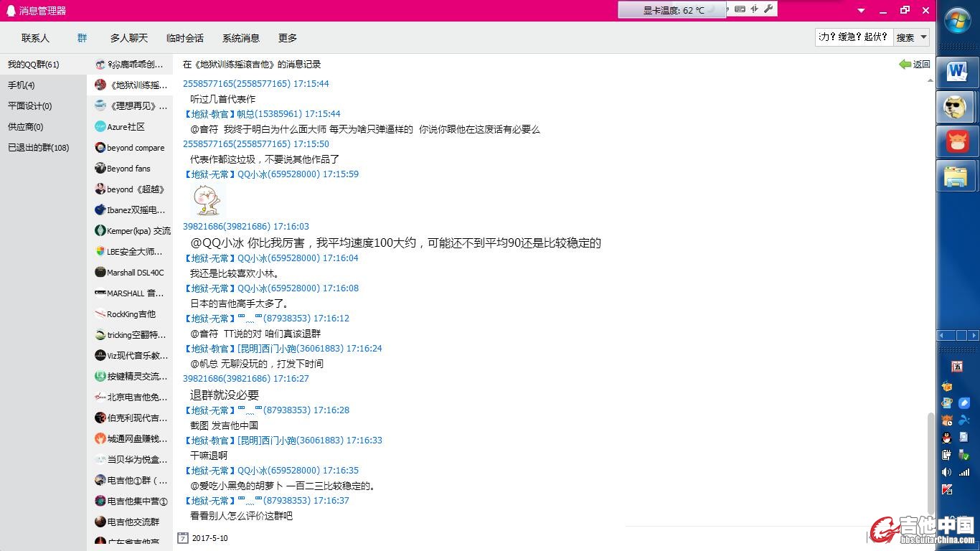This screenshot has width=980, height=551.
Task: Click the QQ penguin logo in title bar
Action: [x=10, y=11]
